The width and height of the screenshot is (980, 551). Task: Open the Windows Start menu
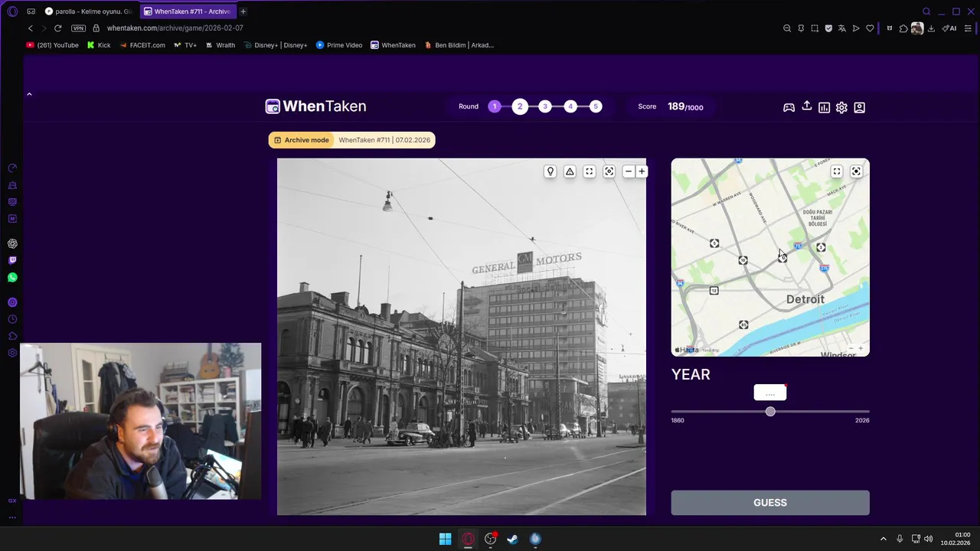click(x=445, y=539)
